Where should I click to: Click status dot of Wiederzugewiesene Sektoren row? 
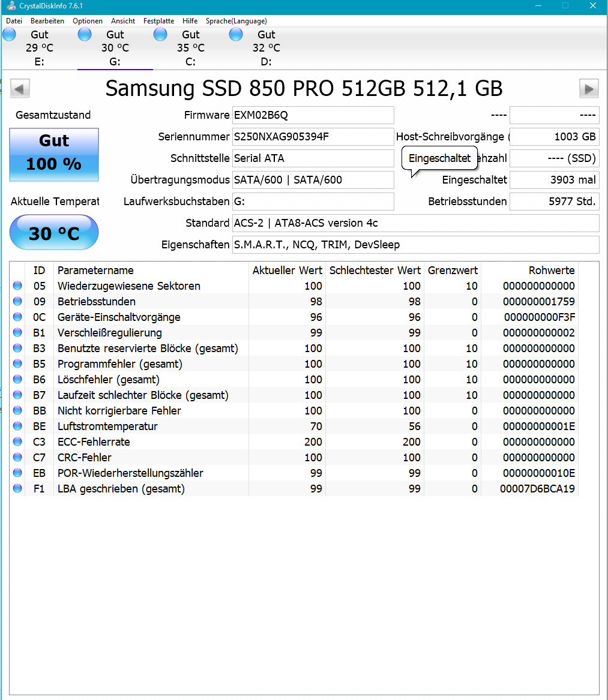pos(17,286)
